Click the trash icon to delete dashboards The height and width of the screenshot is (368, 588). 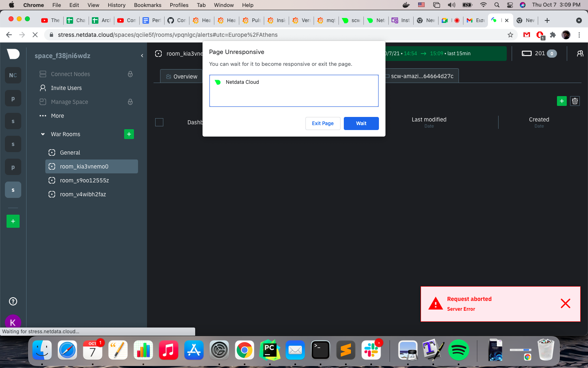coord(575,101)
